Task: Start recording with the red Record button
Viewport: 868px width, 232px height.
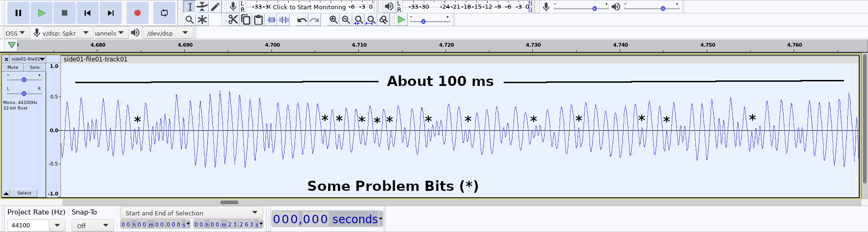Action: [137, 13]
